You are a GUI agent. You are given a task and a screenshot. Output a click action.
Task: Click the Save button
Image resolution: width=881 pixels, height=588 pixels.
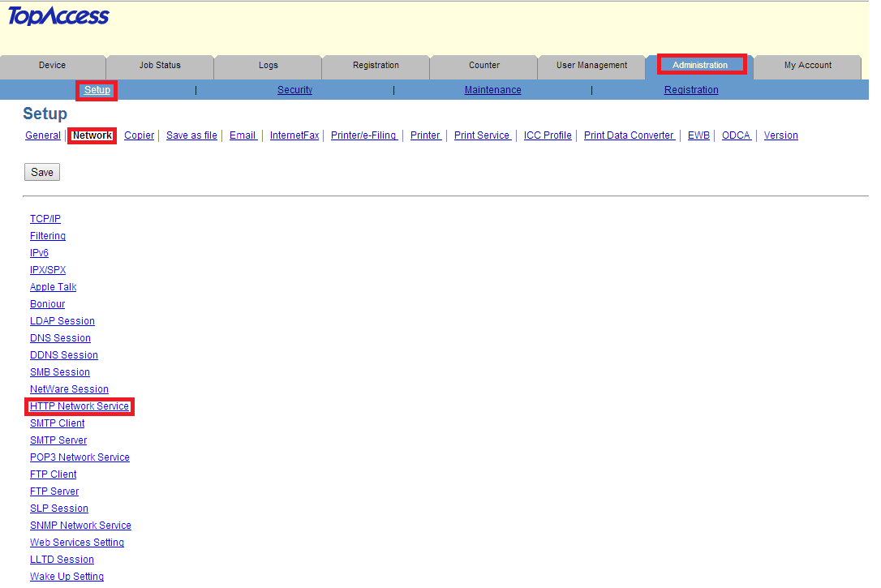pyautogui.click(x=41, y=171)
